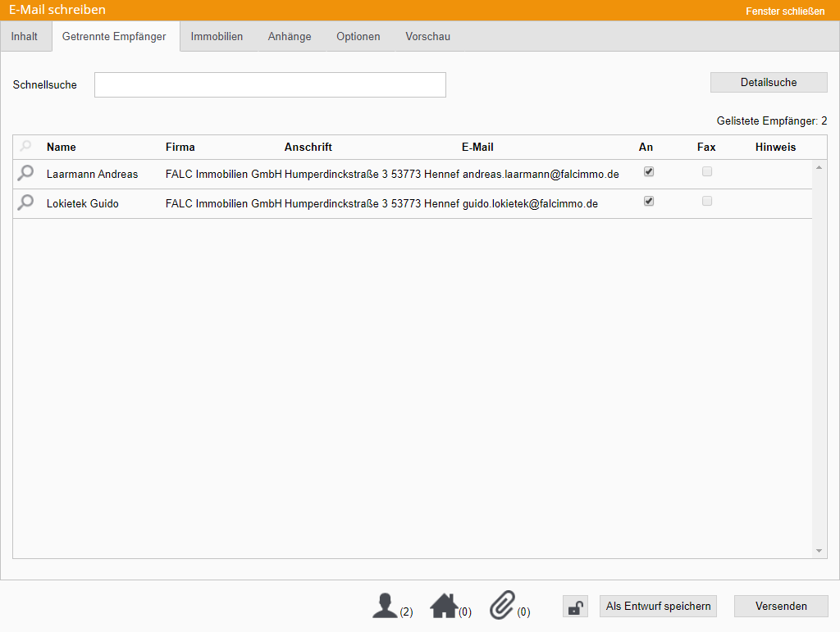Click magnifier icon beside Laarmann Andreas

(26, 173)
